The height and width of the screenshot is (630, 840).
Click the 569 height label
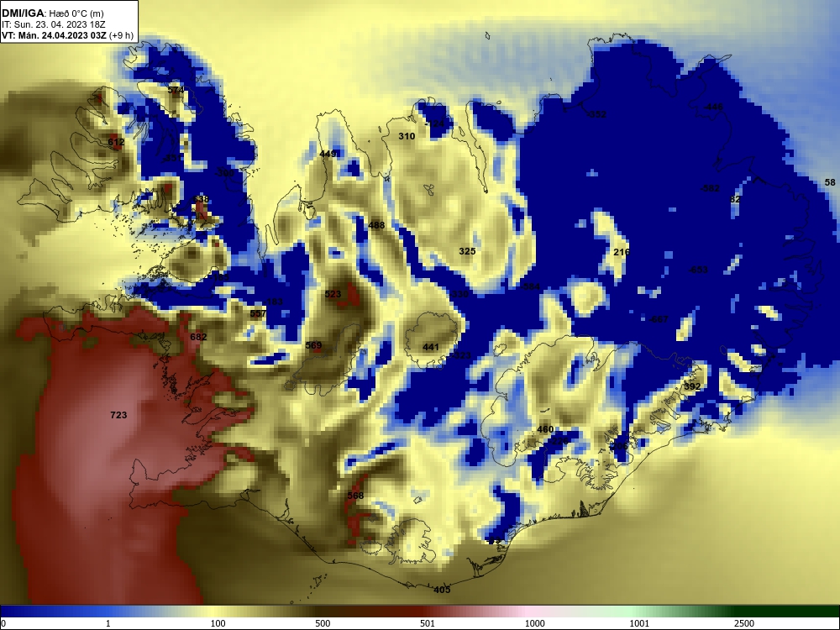click(x=313, y=345)
